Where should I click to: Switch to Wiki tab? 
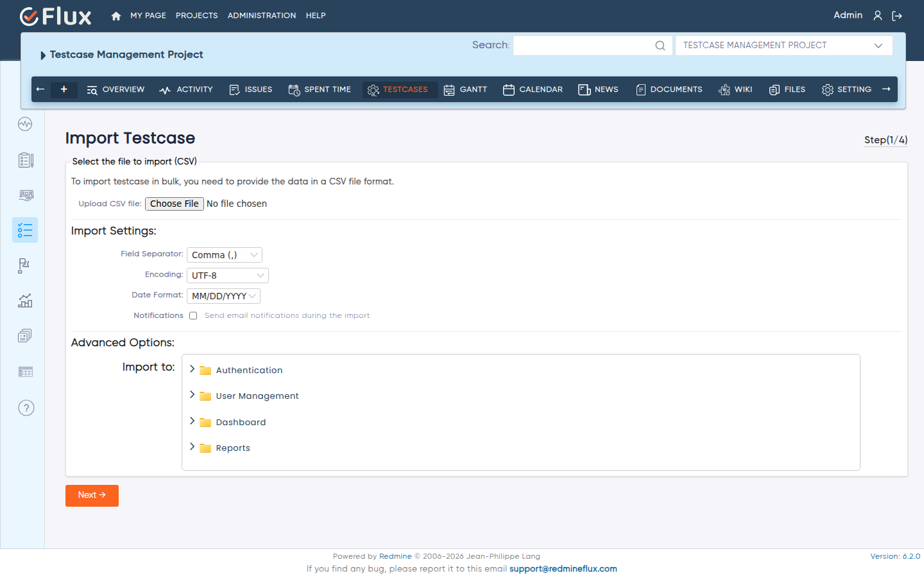click(735, 90)
